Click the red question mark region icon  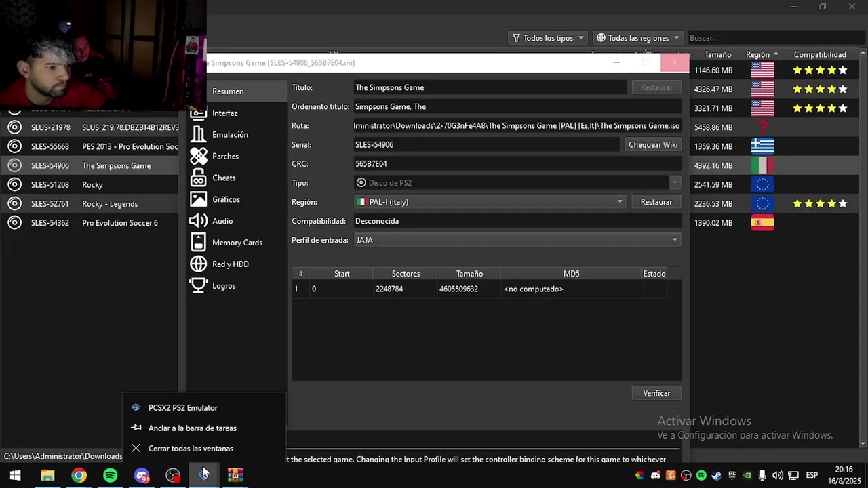click(762, 127)
